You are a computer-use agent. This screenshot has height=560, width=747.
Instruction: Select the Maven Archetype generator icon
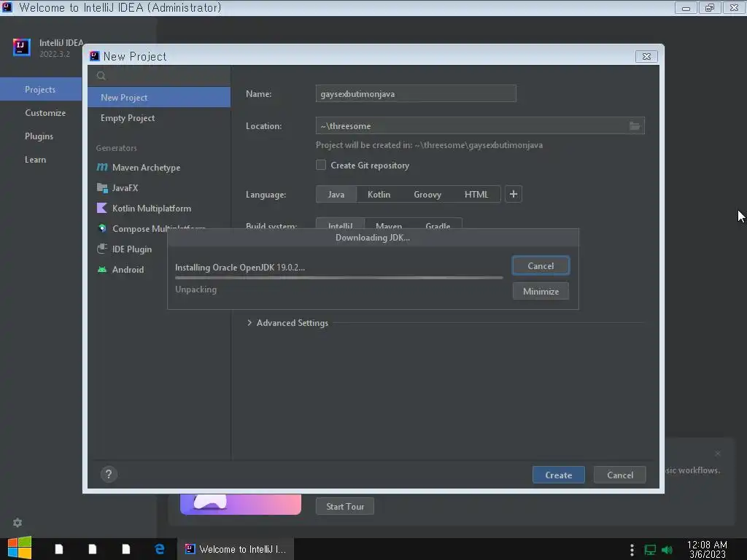(x=102, y=167)
